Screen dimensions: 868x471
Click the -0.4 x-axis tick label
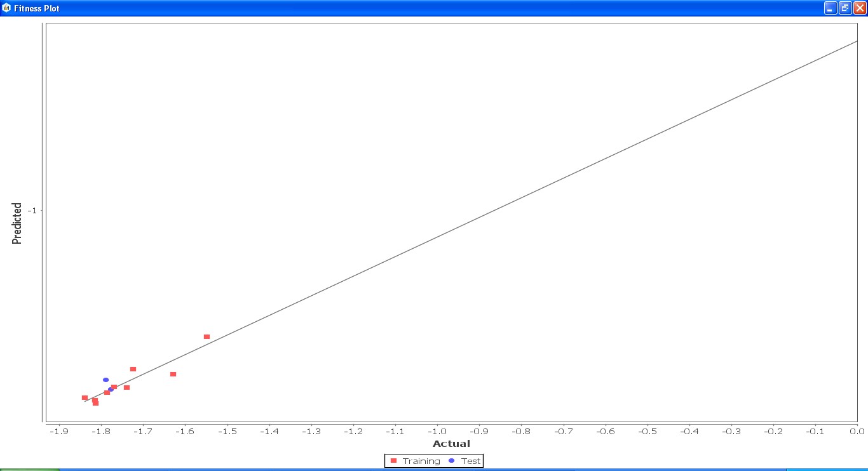click(x=689, y=432)
